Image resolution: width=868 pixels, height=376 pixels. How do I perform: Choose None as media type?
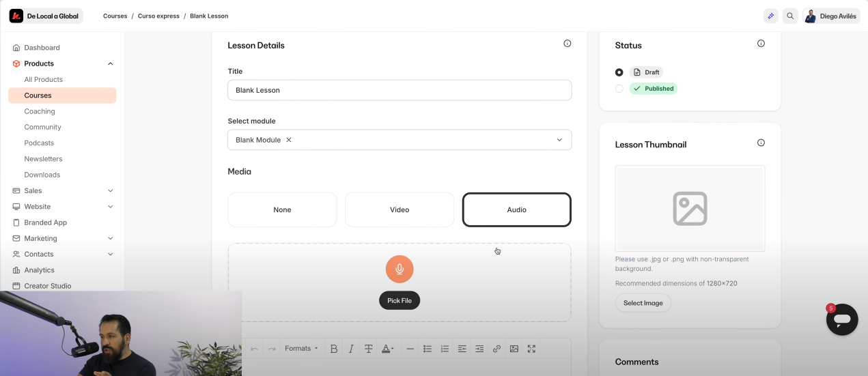[x=282, y=209]
